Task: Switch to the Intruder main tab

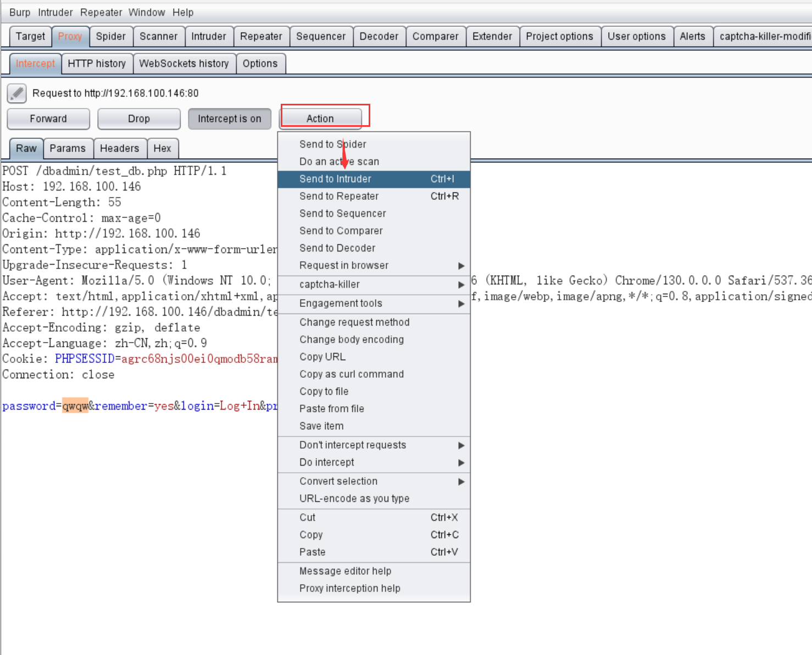Action: (209, 36)
